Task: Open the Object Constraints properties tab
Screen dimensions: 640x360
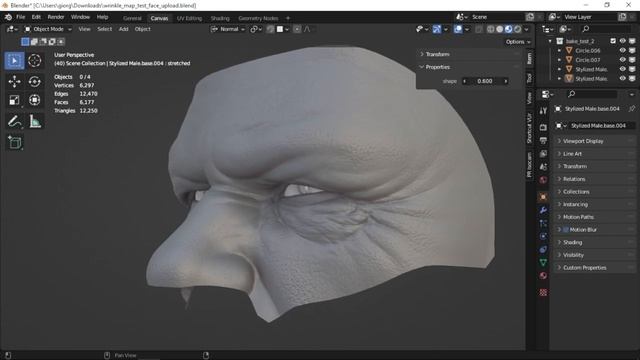Action: [x=543, y=249]
